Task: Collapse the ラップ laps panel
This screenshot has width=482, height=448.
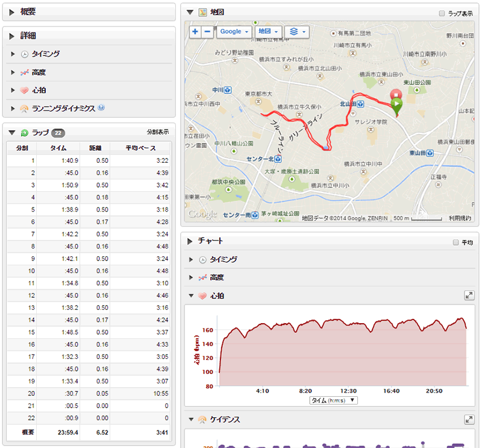Action: click(x=12, y=132)
